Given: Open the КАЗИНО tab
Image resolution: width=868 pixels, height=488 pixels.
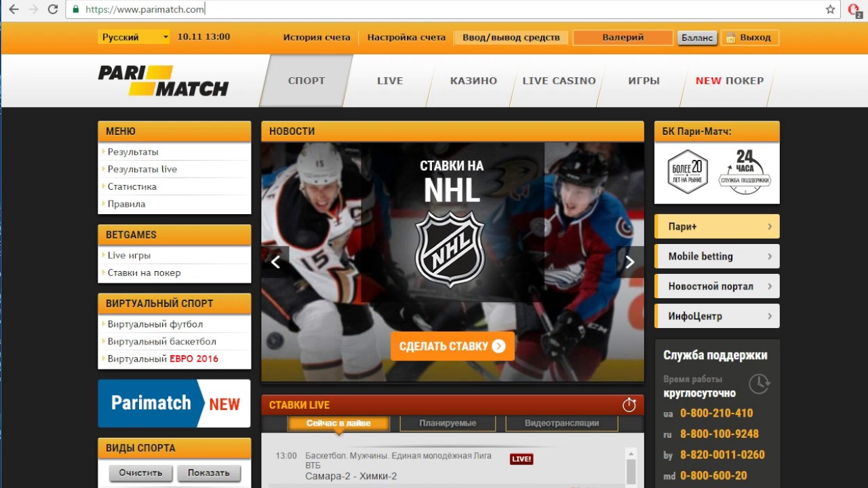Looking at the screenshot, I should pos(473,81).
